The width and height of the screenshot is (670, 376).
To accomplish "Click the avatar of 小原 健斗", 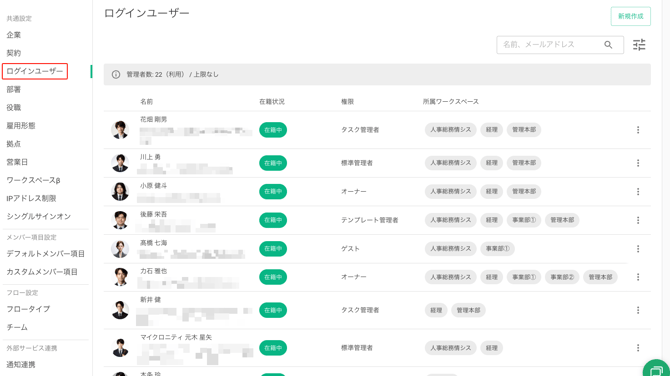I will pyautogui.click(x=120, y=191).
